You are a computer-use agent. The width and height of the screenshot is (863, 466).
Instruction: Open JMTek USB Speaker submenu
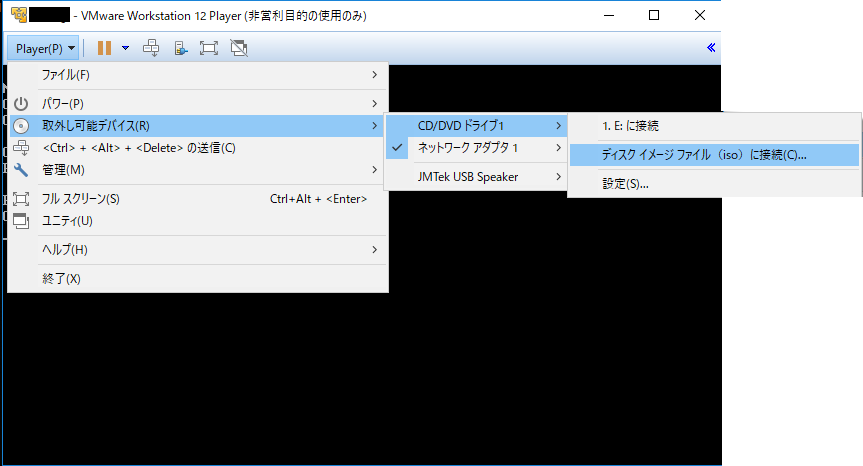click(x=476, y=177)
